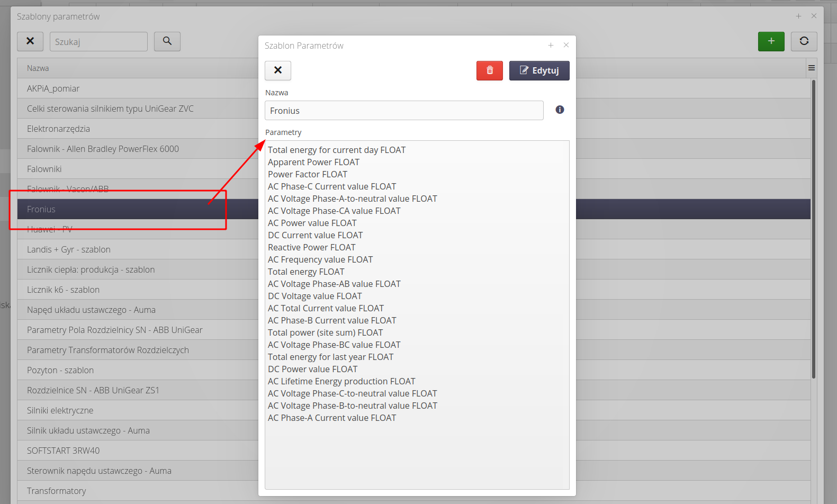Select AC Frequency value FLOAT parameter
Viewport: 837px width, 504px height.
click(320, 259)
